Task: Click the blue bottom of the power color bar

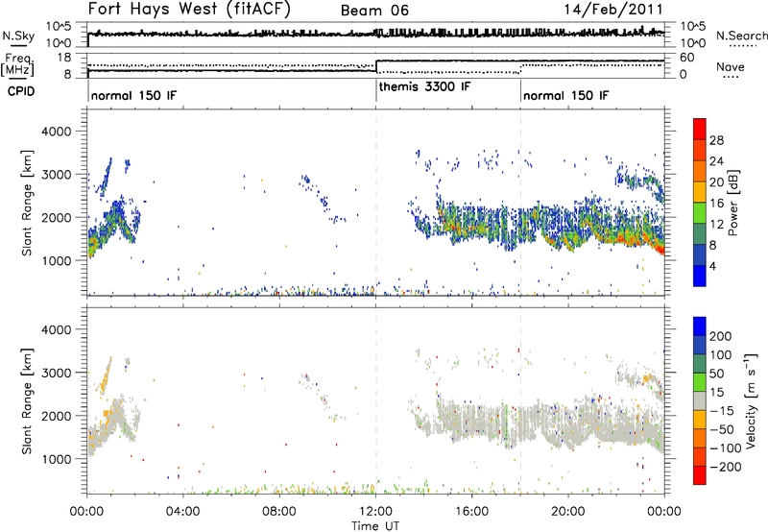Action: click(x=700, y=278)
